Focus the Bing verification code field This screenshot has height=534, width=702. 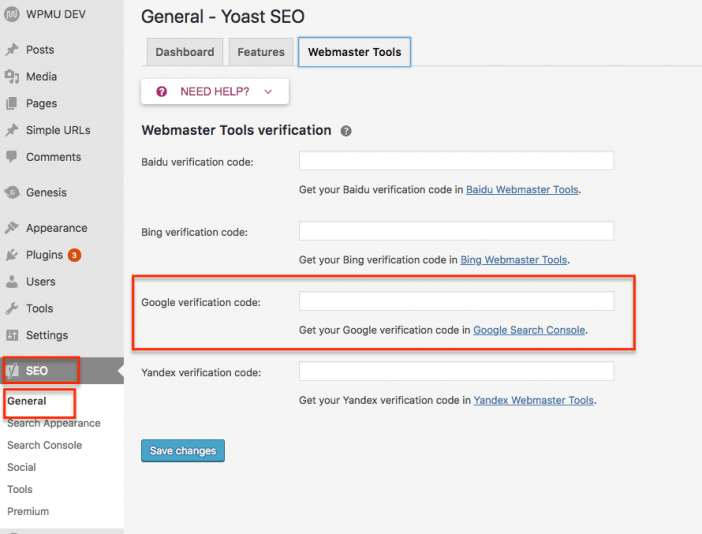456,231
